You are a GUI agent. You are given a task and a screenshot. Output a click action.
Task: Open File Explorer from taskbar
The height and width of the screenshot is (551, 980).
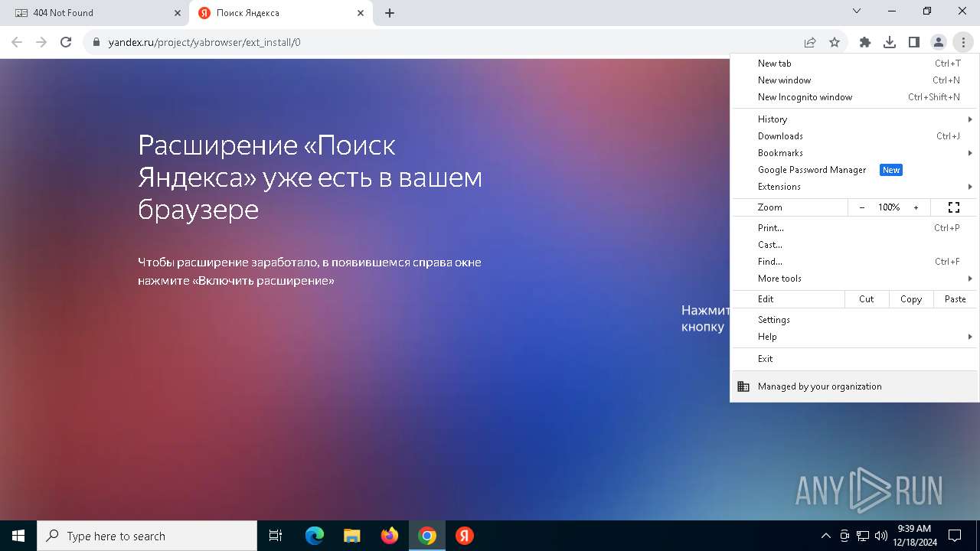tap(352, 536)
